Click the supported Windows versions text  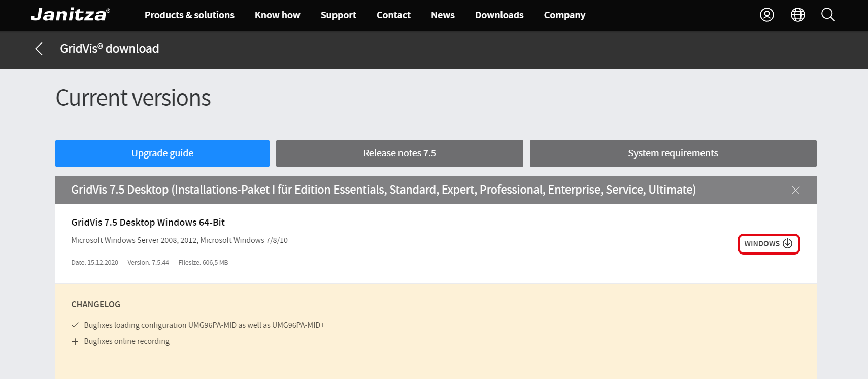click(180, 240)
